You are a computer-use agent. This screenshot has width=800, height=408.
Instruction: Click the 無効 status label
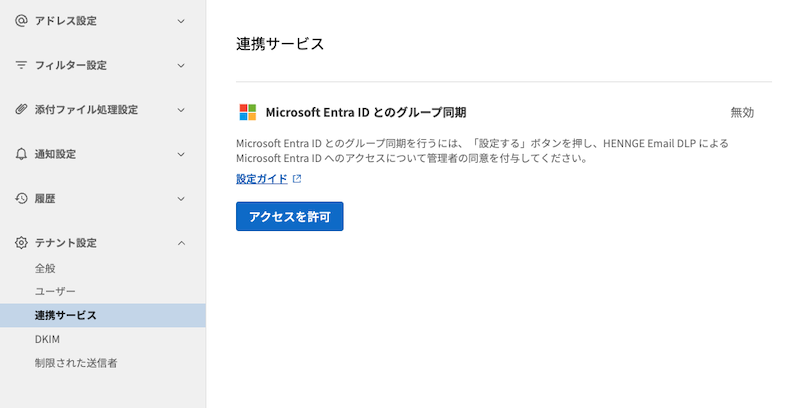pyautogui.click(x=742, y=112)
